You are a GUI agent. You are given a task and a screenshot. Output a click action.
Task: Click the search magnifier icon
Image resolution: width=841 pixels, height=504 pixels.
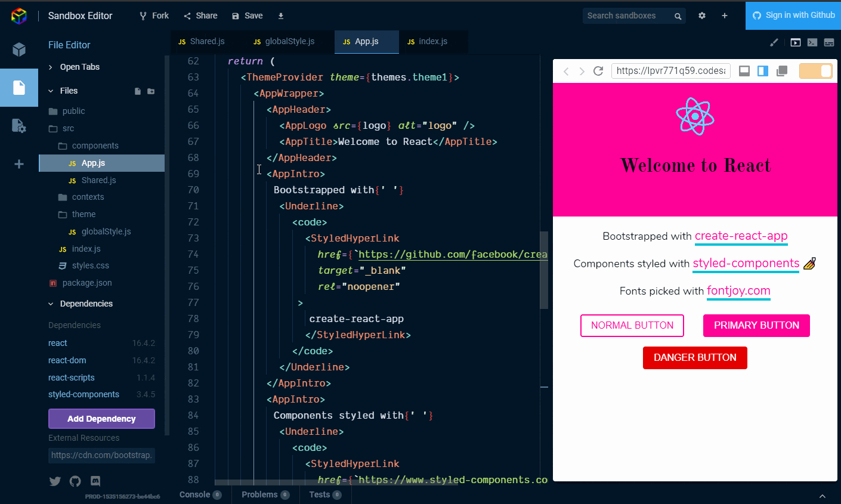(x=678, y=16)
